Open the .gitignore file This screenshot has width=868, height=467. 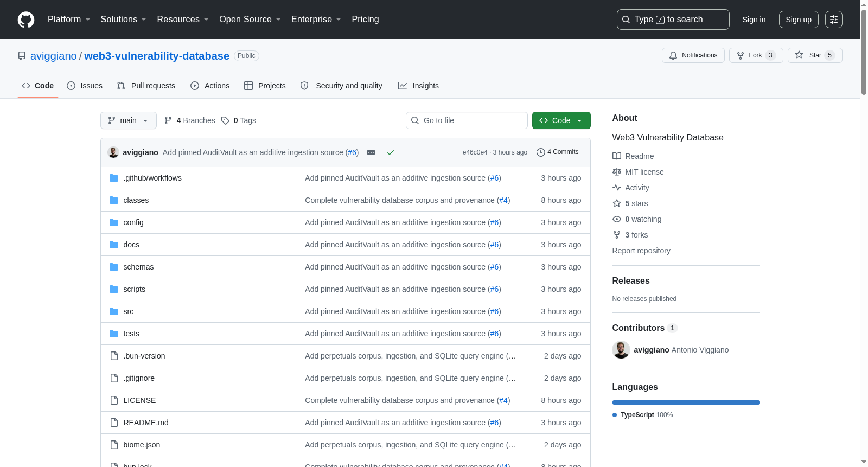[x=139, y=378]
